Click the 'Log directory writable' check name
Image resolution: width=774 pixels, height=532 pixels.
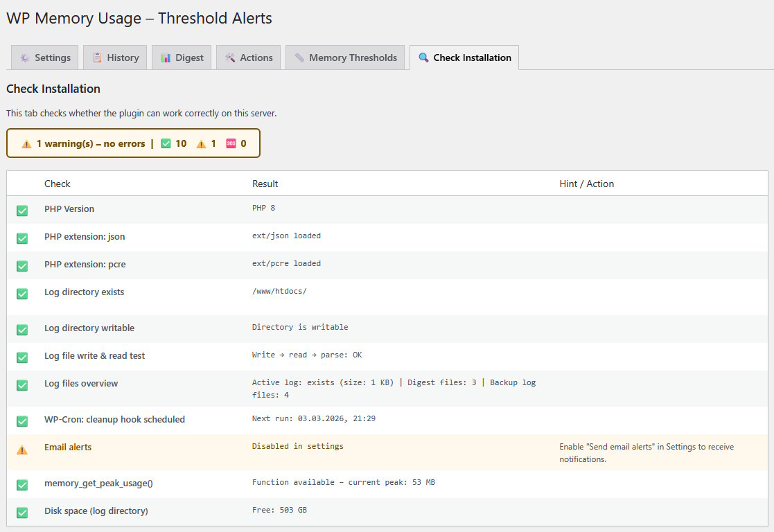89,328
